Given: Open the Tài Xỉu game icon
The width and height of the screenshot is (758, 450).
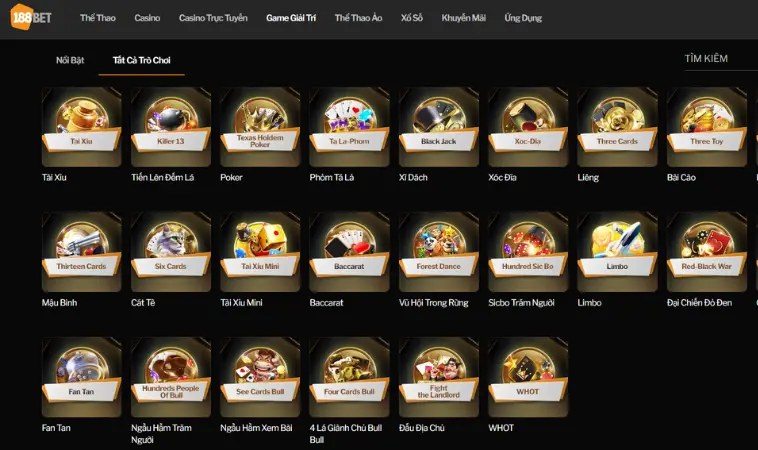Looking at the screenshot, I should coord(81,127).
